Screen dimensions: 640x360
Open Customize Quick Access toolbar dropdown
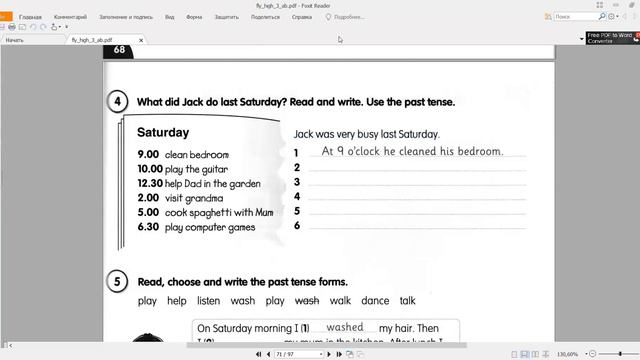point(67,27)
